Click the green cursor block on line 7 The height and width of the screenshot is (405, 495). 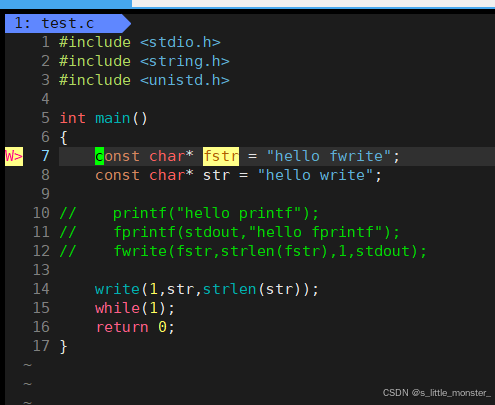coord(99,156)
